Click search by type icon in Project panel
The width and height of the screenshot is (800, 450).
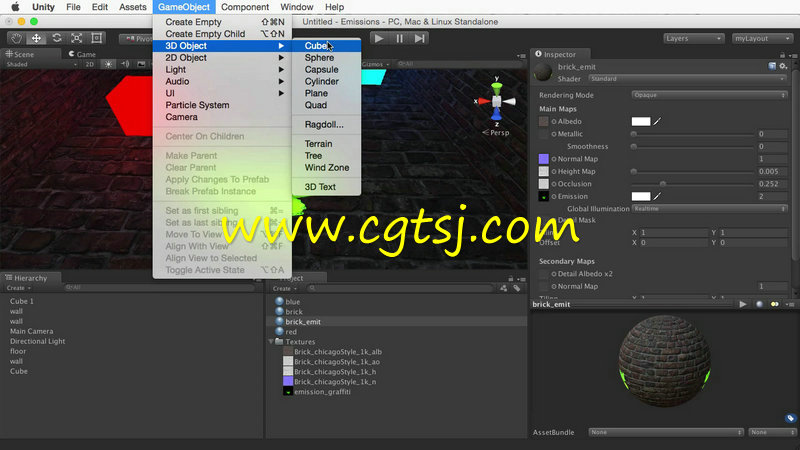click(x=504, y=288)
